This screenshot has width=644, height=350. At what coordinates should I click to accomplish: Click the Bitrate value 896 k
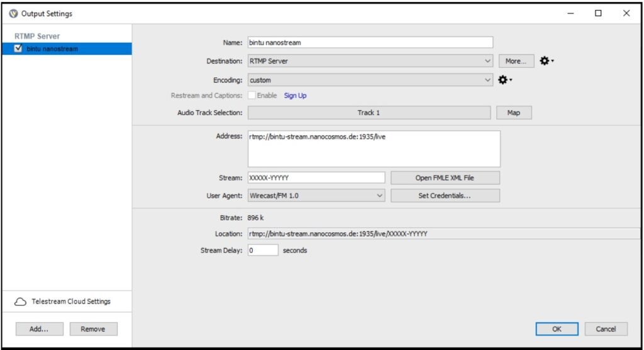(255, 218)
